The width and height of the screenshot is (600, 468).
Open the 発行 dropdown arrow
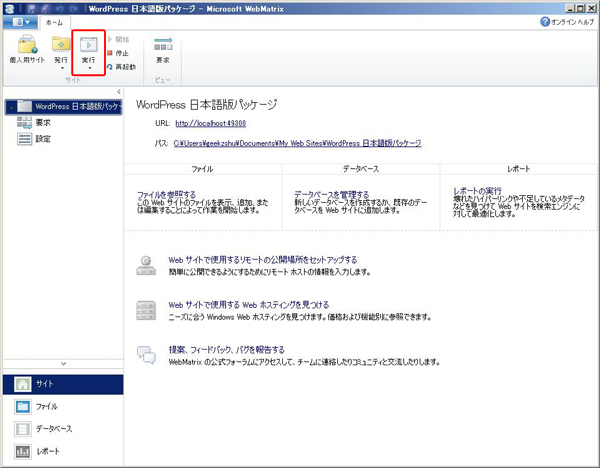(62, 68)
